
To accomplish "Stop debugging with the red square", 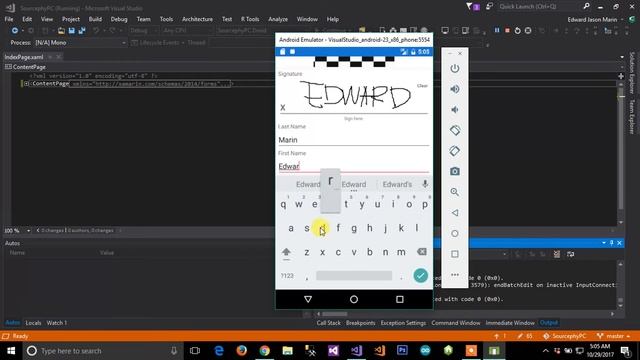I will tap(507, 30).
